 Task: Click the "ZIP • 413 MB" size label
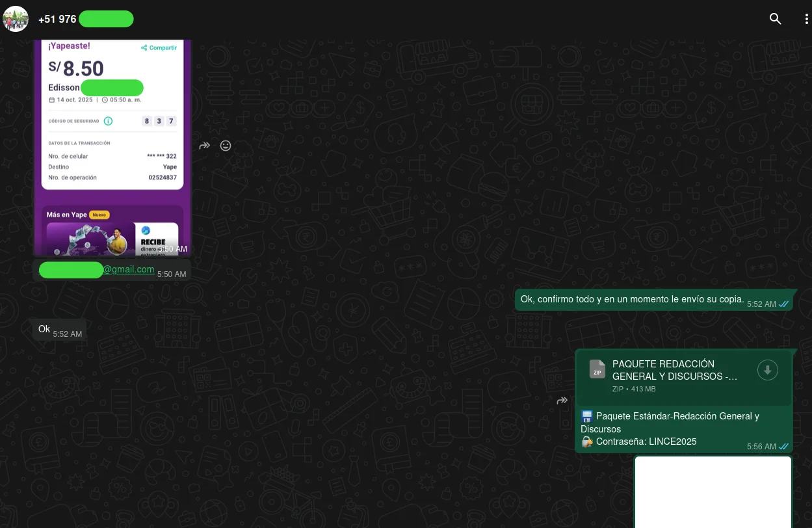[634, 389]
